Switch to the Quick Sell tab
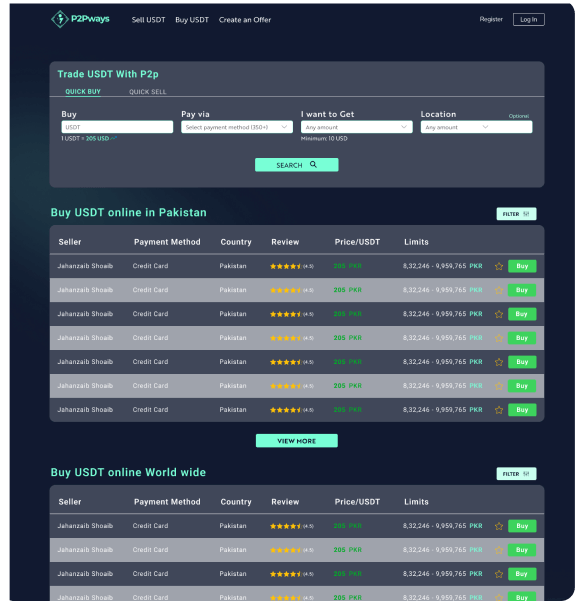575x601 pixels. tap(148, 92)
